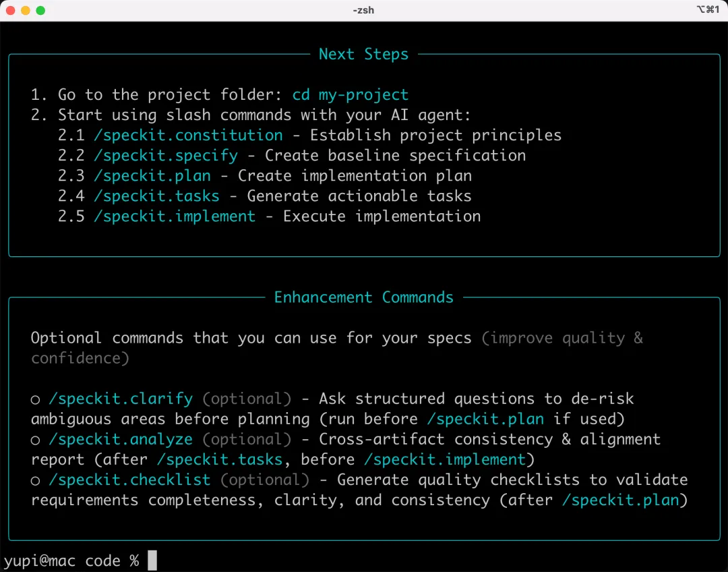Viewport: 728px width, 572px height.
Task: Click /speckit.implement in step 2.5
Action: (175, 217)
